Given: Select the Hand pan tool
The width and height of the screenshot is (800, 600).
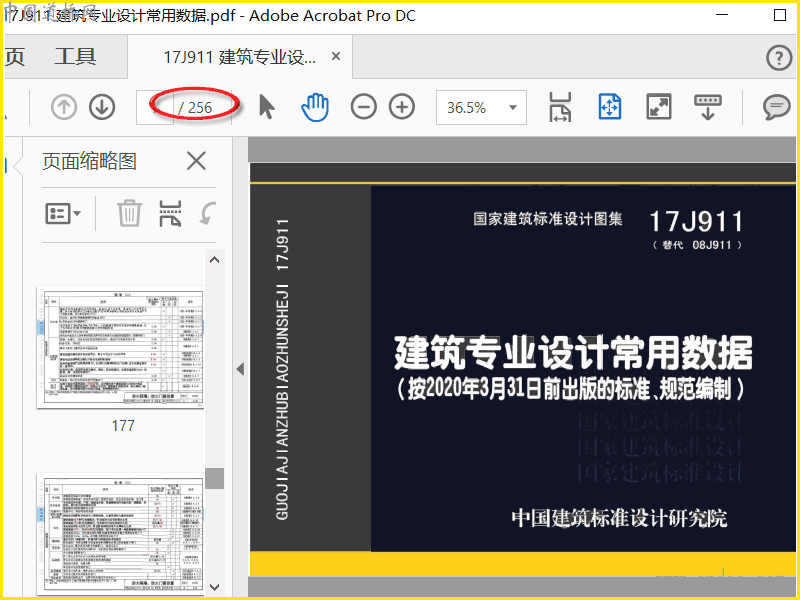Looking at the screenshot, I should point(315,107).
